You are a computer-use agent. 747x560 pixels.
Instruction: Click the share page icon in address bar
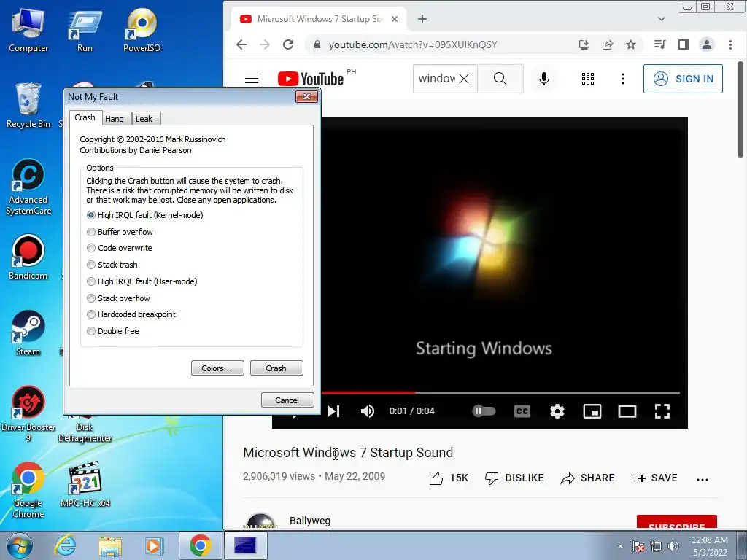[x=608, y=44]
